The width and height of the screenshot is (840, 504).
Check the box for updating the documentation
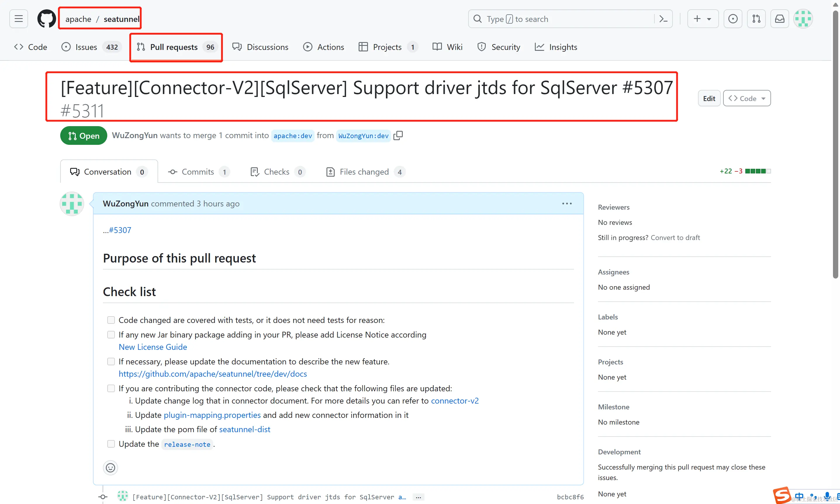(111, 362)
